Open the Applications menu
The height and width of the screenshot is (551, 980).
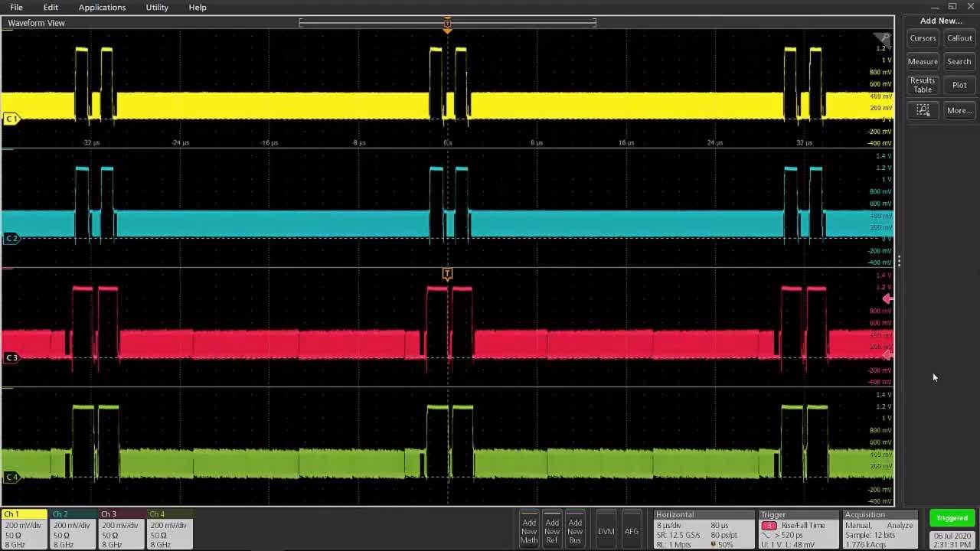click(x=102, y=7)
